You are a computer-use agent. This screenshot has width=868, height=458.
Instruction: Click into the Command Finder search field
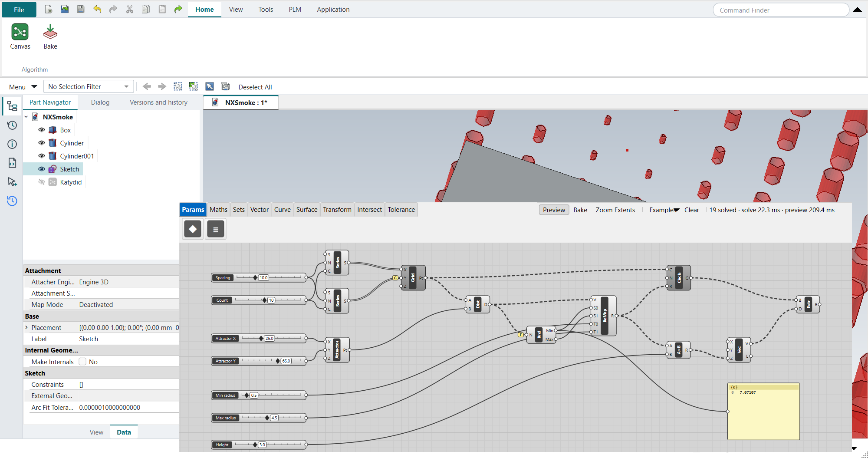click(781, 10)
